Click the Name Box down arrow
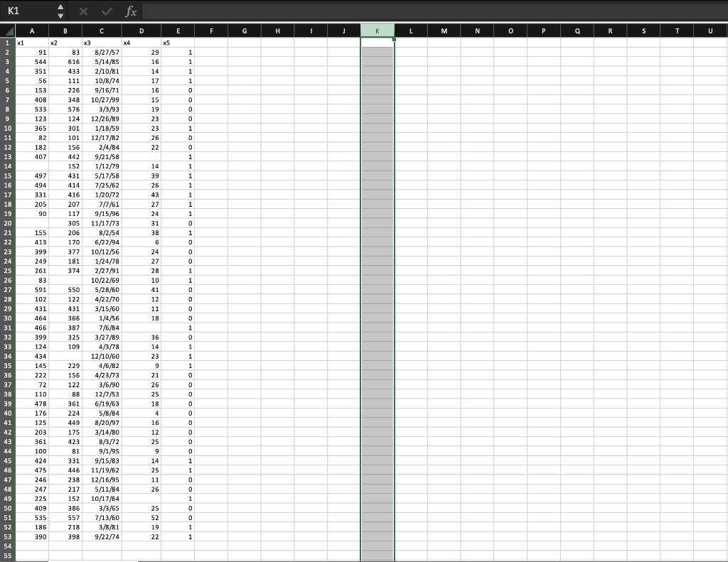Viewport: 728px width, 562px height. [x=61, y=15]
